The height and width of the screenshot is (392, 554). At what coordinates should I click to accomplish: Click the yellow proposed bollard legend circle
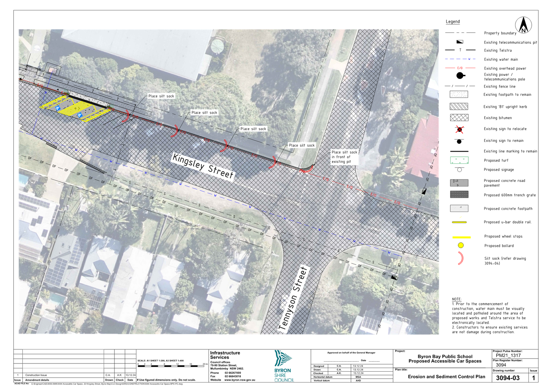coord(461,245)
